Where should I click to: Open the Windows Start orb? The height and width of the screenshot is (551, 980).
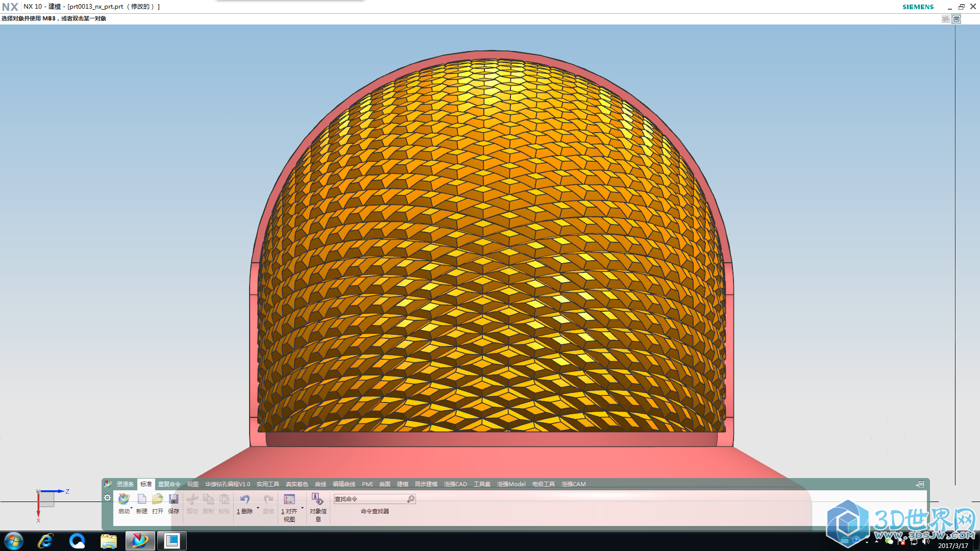click(14, 541)
